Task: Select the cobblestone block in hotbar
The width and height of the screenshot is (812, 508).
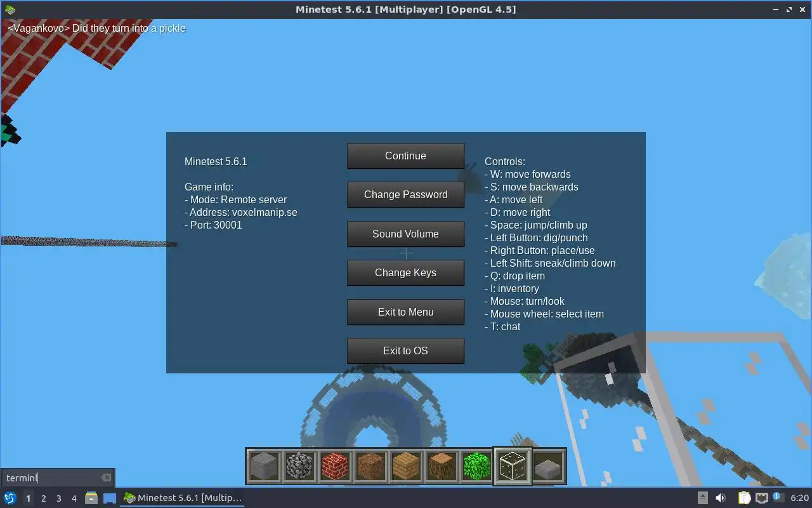Action: [299, 466]
